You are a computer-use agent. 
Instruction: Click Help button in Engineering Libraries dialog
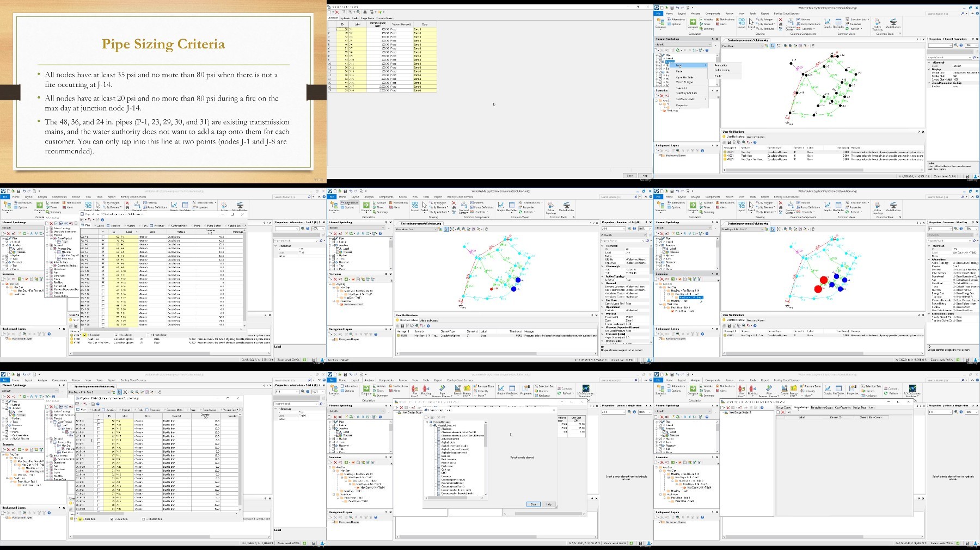549,504
